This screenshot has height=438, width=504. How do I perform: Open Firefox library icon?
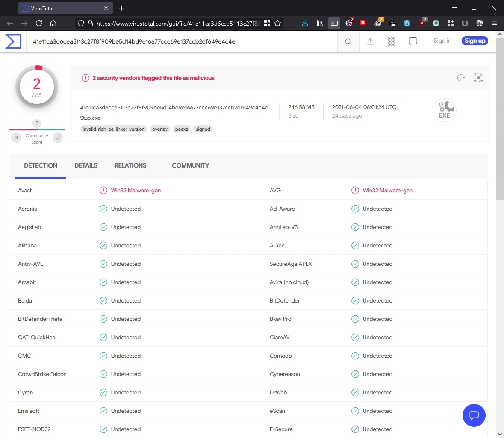point(319,23)
